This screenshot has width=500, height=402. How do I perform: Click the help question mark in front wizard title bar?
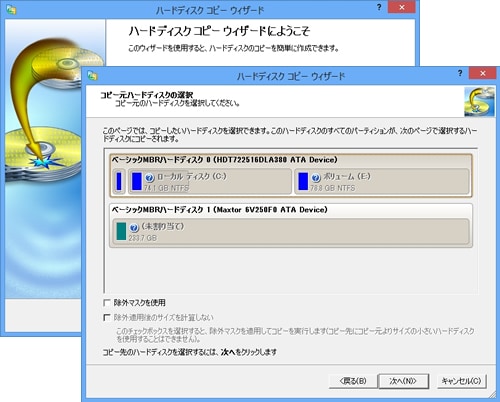pyautogui.click(x=460, y=73)
